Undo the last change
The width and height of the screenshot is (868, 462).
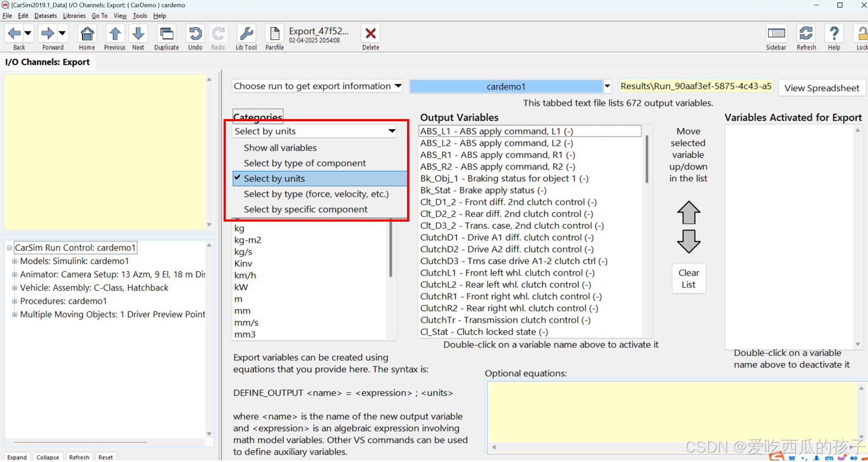click(195, 34)
